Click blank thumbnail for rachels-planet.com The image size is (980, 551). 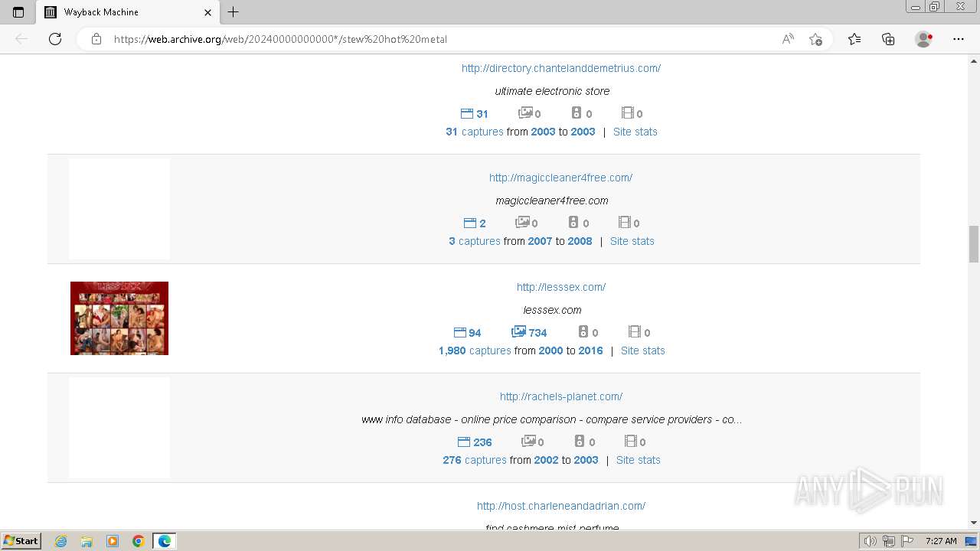tap(119, 428)
